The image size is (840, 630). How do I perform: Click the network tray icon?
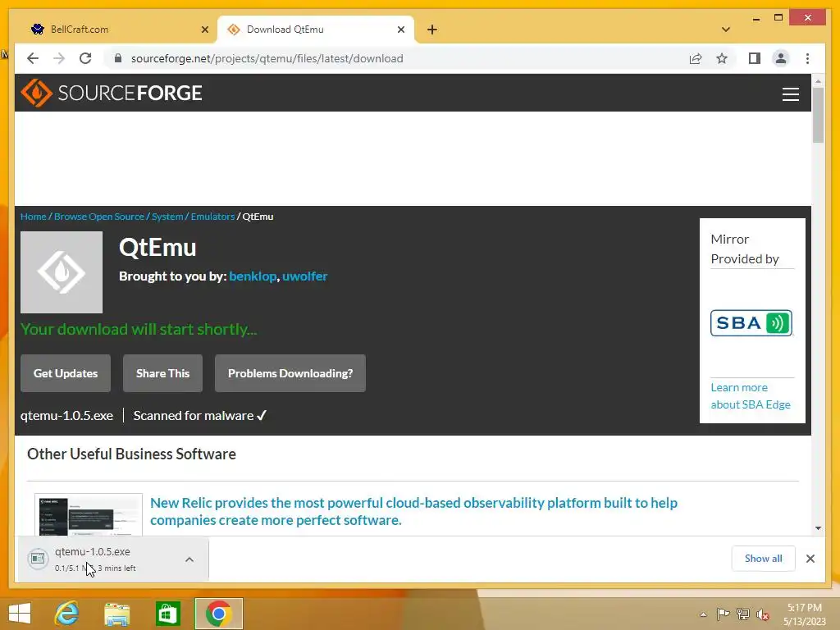tap(743, 614)
